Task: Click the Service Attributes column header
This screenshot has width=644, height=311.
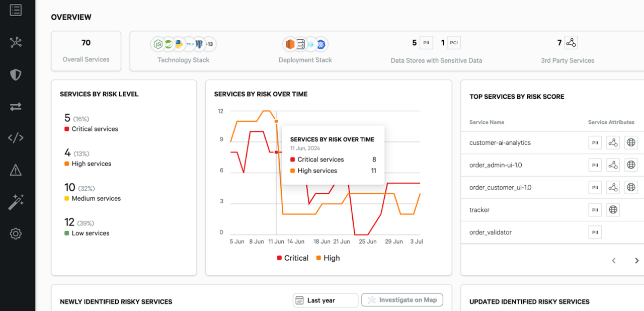Action: pyautogui.click(x=611, y=122)
